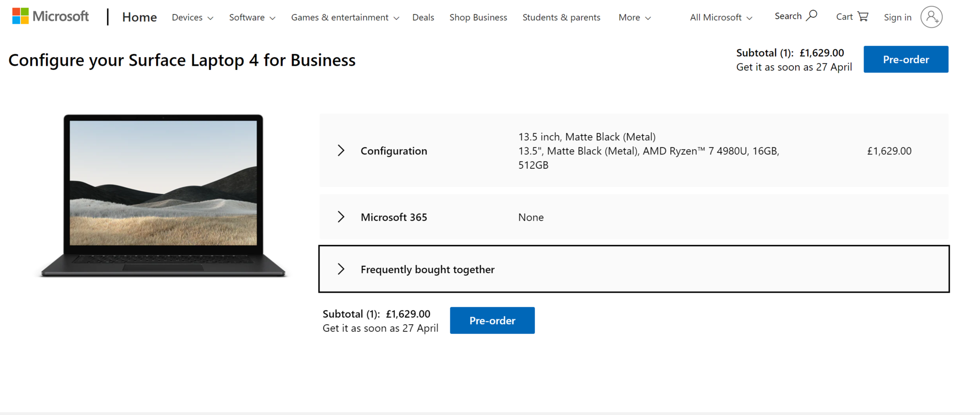Open the search magnifier icon

812,16
